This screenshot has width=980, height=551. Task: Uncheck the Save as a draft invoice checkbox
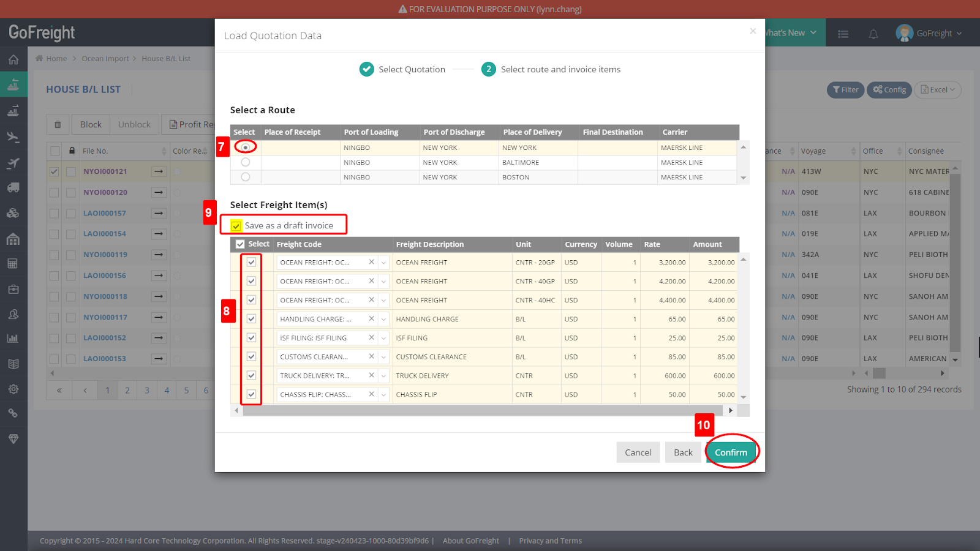click(x=236, y=225)
